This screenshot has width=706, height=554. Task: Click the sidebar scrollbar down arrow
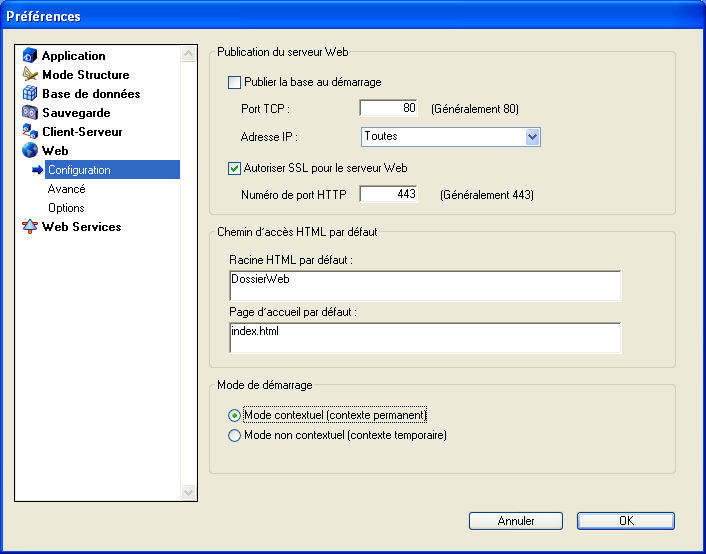point(189,492)
